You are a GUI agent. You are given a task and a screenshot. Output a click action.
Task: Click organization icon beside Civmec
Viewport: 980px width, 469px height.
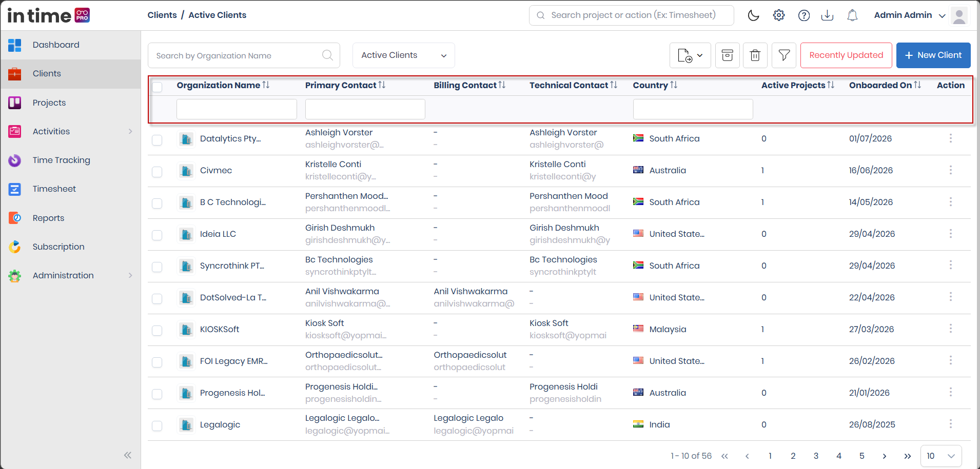(186, 171)
